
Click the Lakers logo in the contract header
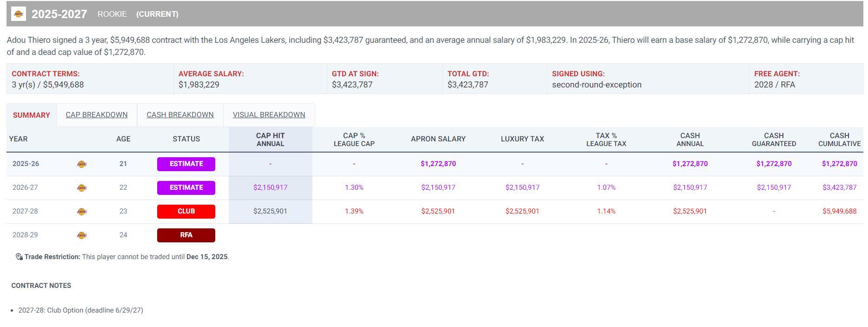point(19,14)
